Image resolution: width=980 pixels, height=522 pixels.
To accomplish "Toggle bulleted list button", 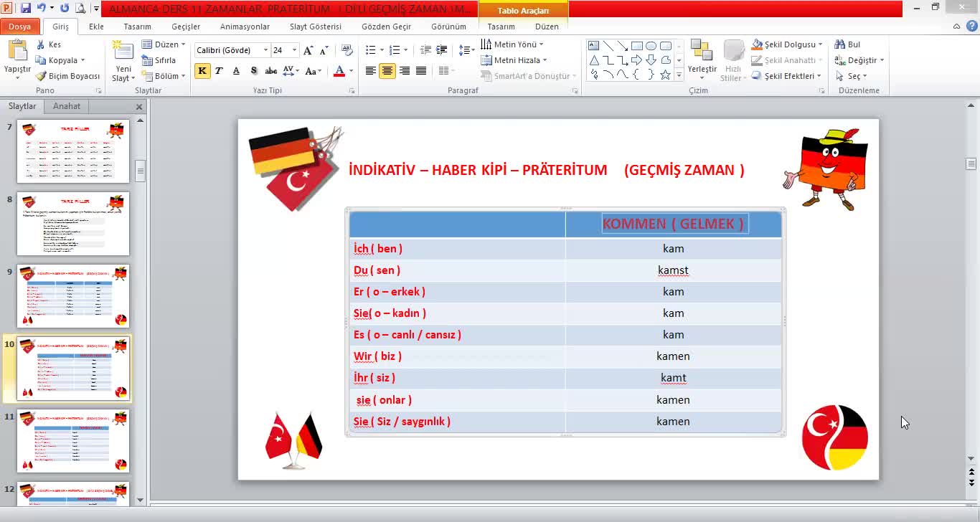I will tap(370, 50).
